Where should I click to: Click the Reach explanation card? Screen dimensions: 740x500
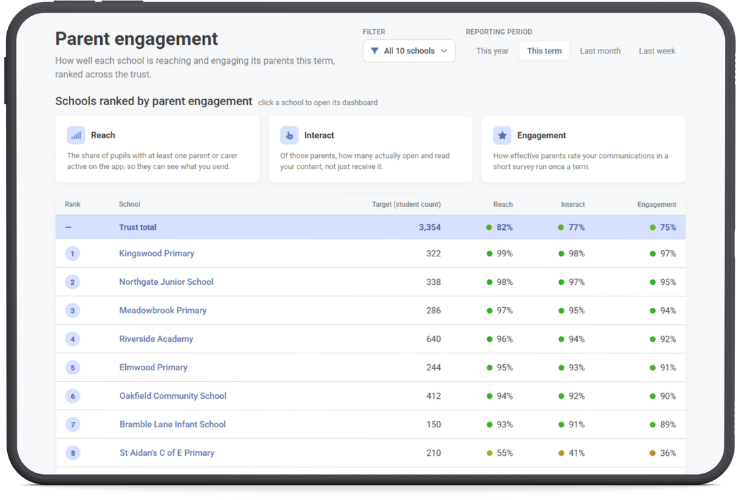pos(157,149)
